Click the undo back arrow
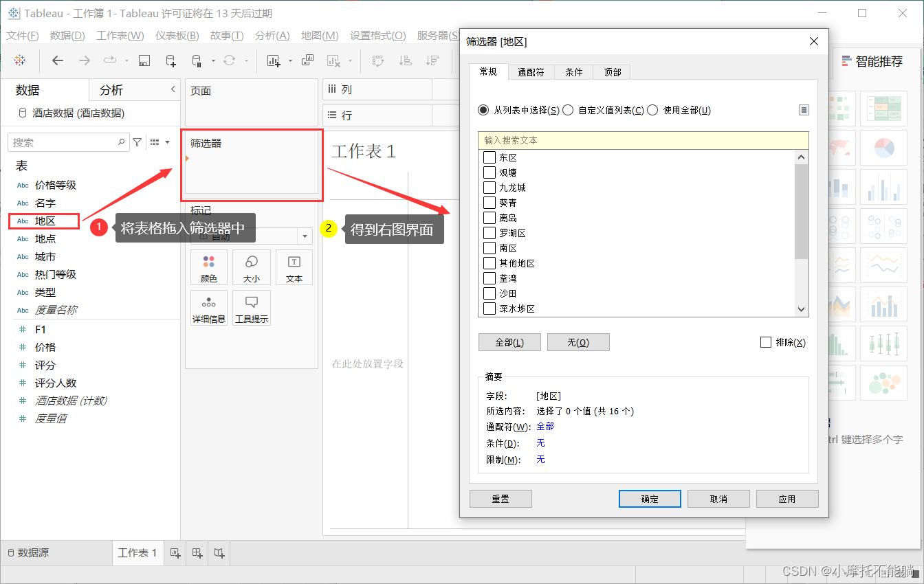924x584 pixels. click(x=58, y=60)
